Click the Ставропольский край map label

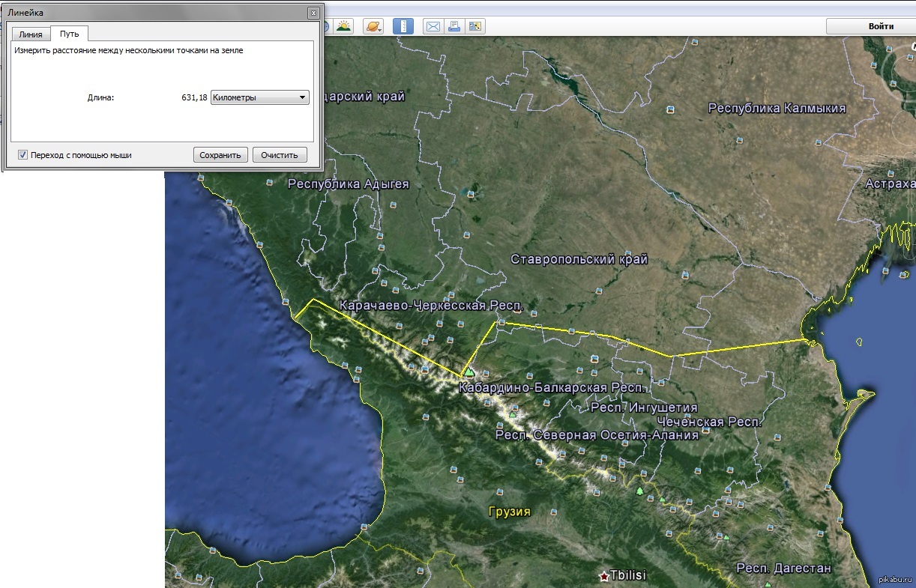pos(579,260)
